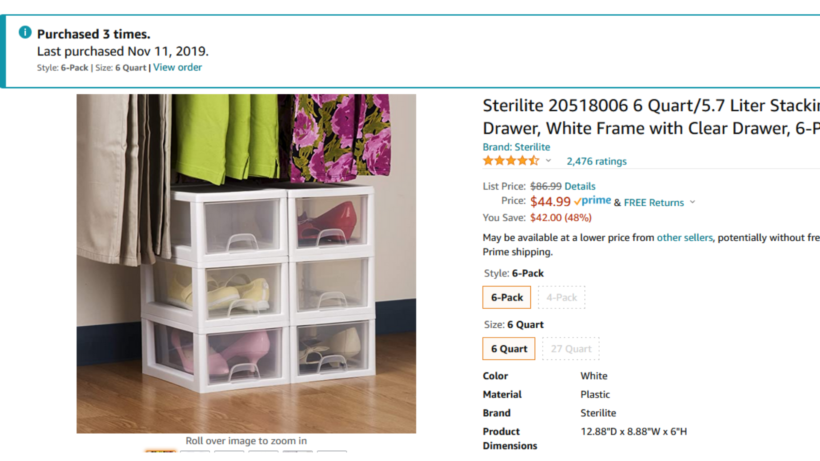Choose the 27 Quart size
The width and height of the screenshot is (820, 461).
[x=571, y=349]
